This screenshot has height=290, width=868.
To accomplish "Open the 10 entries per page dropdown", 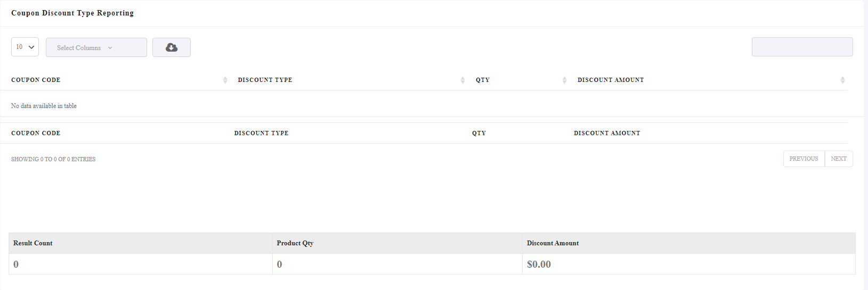I will pos(25,47).
